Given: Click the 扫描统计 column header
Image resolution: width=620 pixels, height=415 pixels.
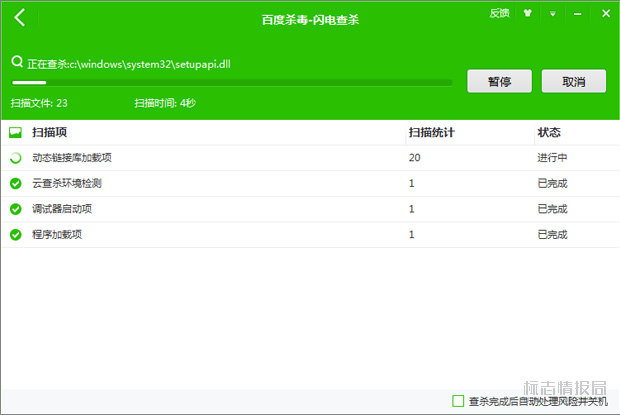Looking at the screenshot, I should click(431, 132).
